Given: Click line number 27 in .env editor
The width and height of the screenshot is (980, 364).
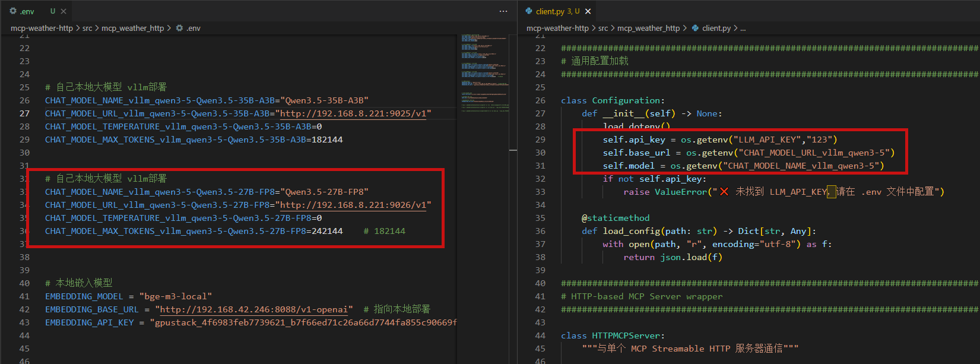Looking at the screenshot, I should click(x=24, y=113).
